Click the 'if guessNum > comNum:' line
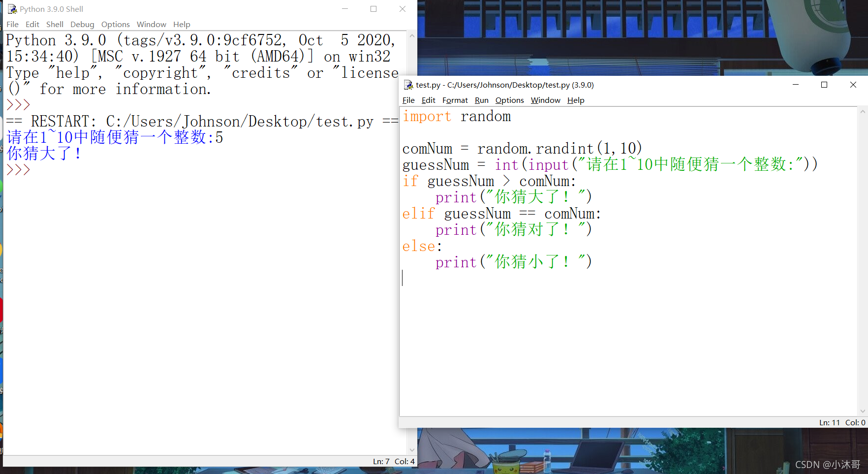 489,181
